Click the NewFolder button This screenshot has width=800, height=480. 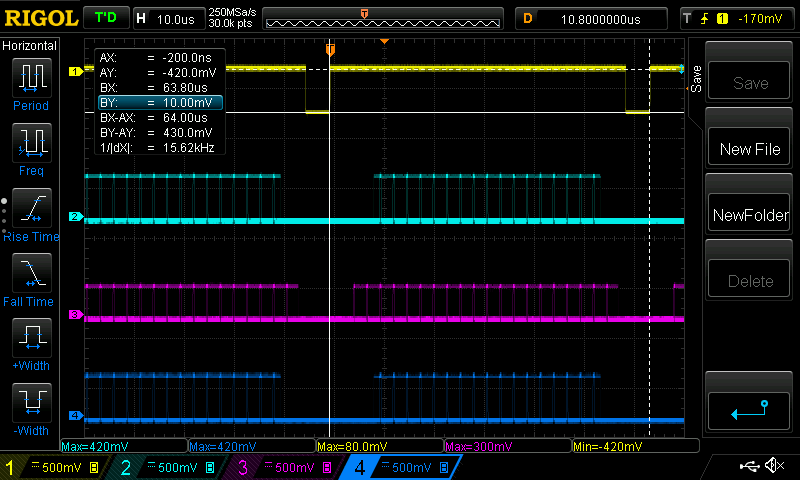[749, 215]
